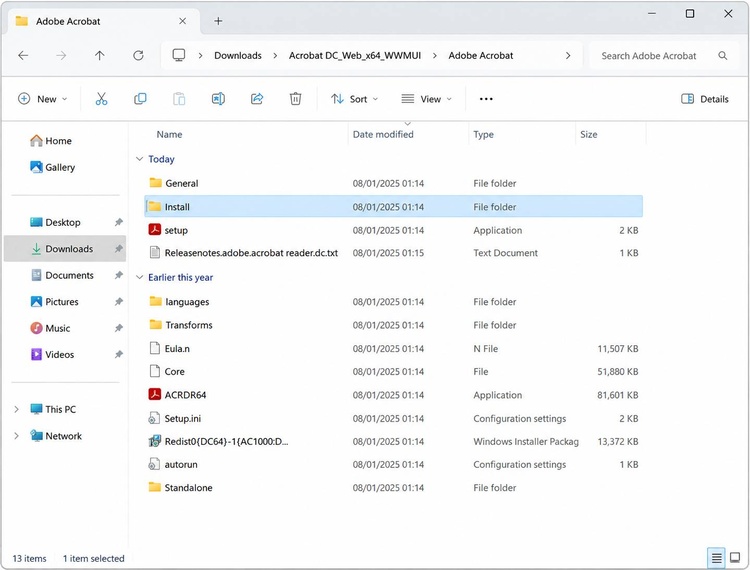
Task: Collapse the Earlier this year group
Action: click(x=139, y=277)
